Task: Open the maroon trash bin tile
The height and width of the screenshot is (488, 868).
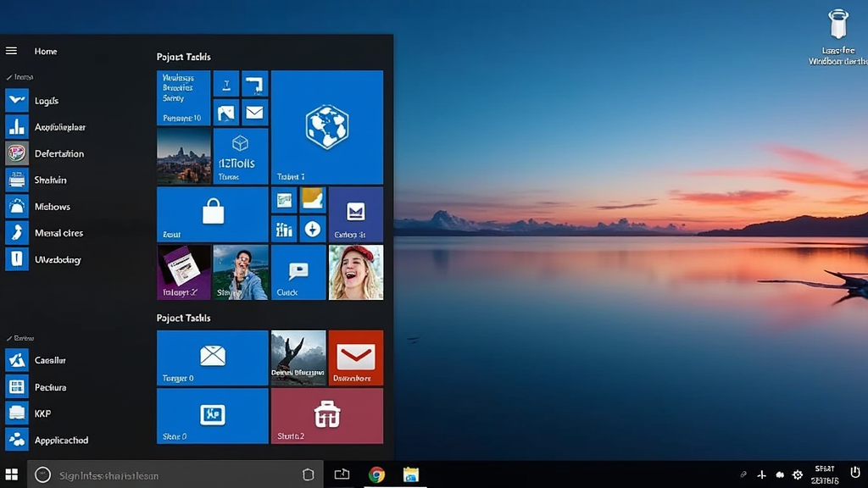Action: click(326, 415)
